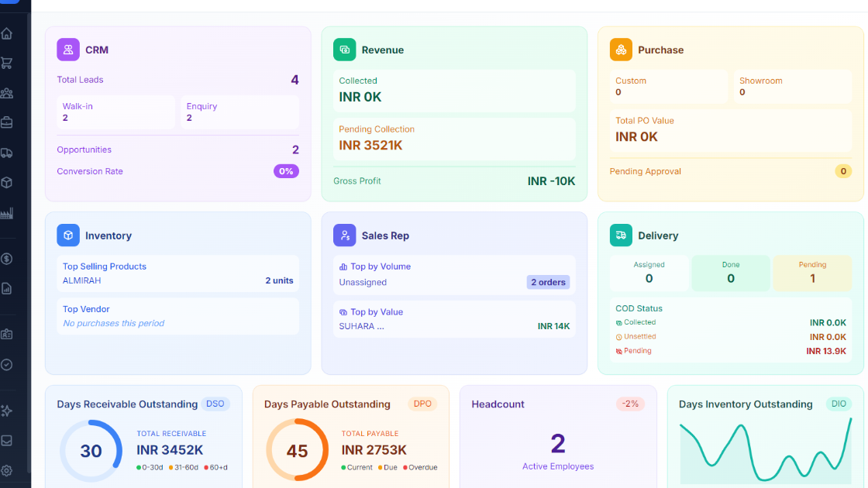Click the delivery truck sidebar icon
The image size is (868, 488).
(7, 153)
